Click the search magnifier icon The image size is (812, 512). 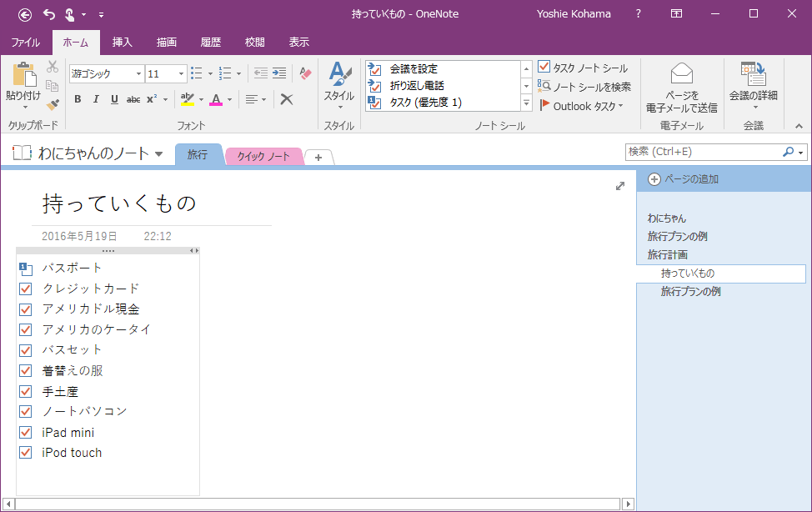click(788, 152)
